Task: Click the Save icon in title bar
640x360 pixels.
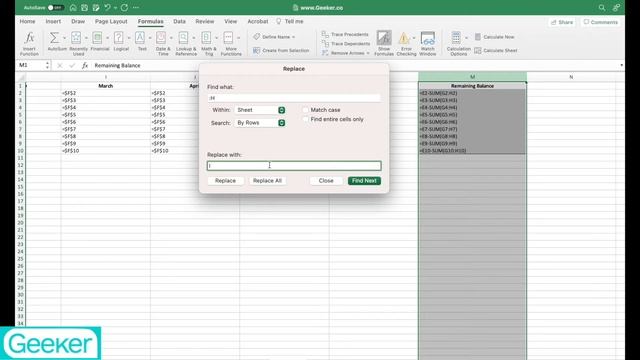Action: [84, 7]
